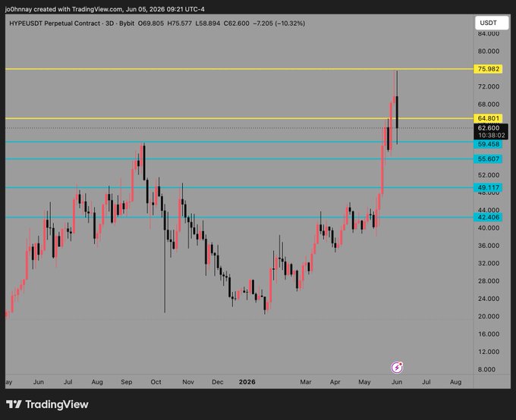This screenshot has height=420, width=516.
Task: Click the current price 62.600 label
Action: (x=489, y=128)
